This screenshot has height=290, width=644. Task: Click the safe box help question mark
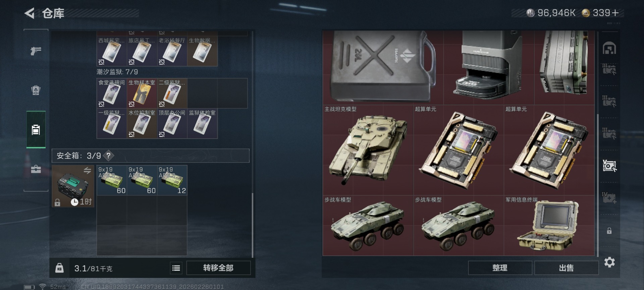coord(108,156)
